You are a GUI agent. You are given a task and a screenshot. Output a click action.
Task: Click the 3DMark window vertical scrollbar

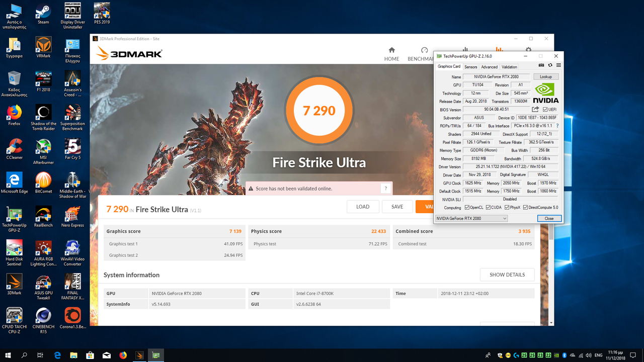[551, 231]
